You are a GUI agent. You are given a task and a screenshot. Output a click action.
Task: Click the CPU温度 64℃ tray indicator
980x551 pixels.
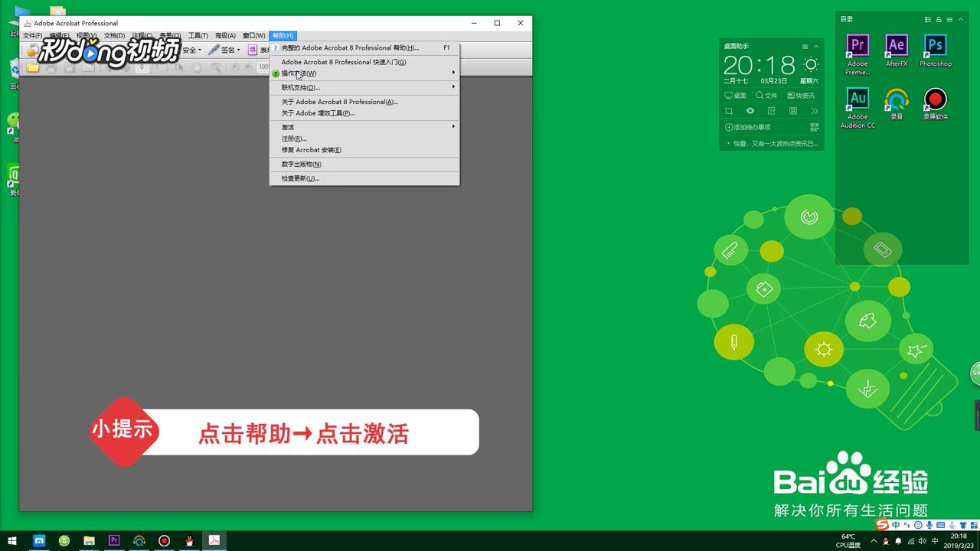[848, 541]
